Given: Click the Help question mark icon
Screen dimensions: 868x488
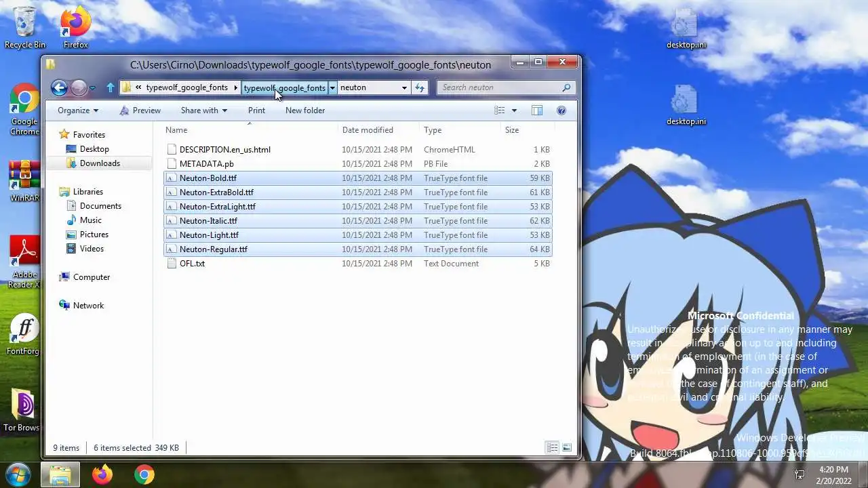Looking at the screenshot, I should (x=561, y=110).
